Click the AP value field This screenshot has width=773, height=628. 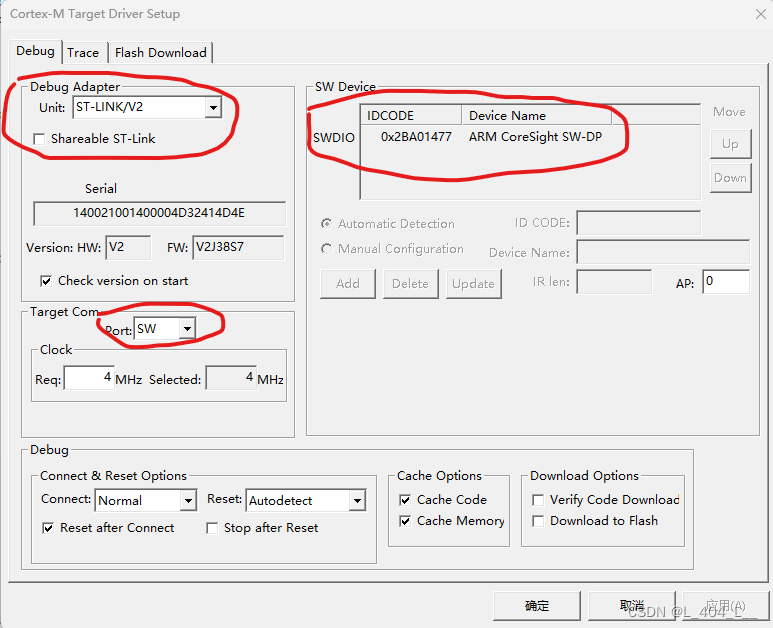(726, 281)
